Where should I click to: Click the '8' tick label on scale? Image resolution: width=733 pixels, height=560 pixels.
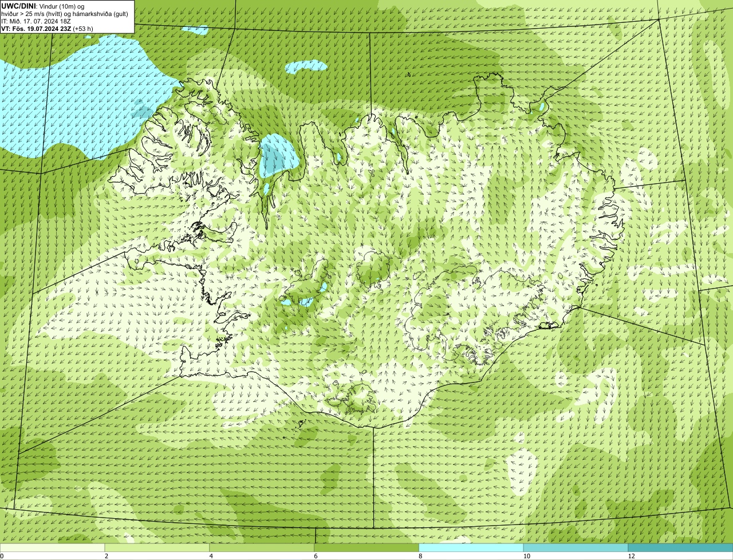click(x=420, y=556)
